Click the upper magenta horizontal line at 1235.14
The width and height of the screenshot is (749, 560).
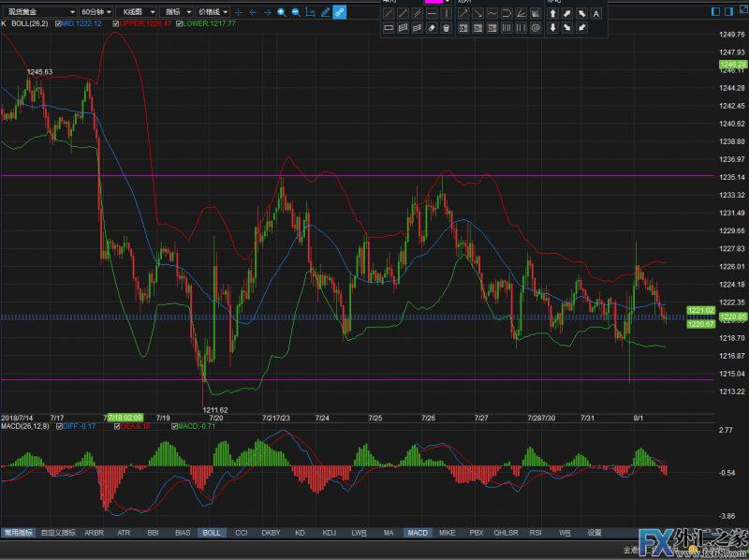pos(358,176)
